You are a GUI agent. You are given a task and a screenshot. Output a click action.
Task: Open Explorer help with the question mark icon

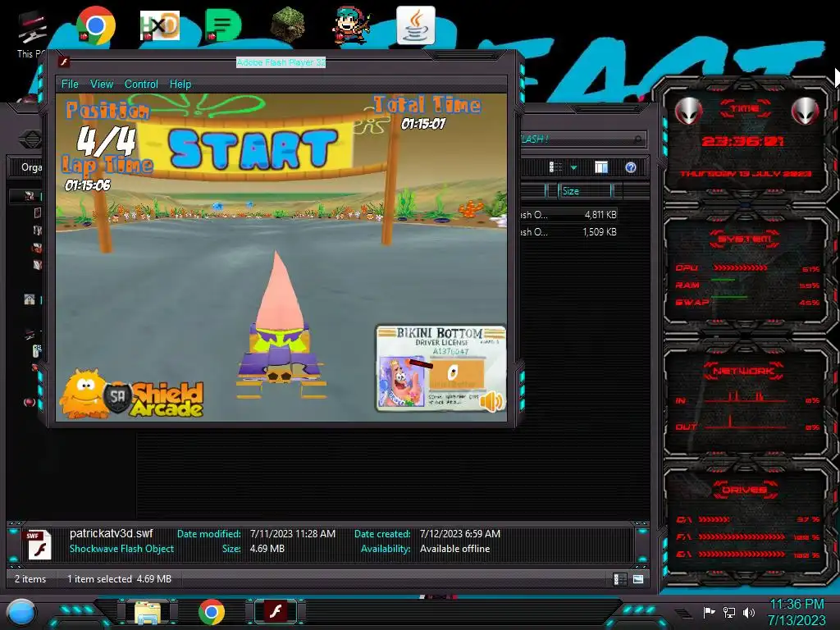[x=631, y=167]
